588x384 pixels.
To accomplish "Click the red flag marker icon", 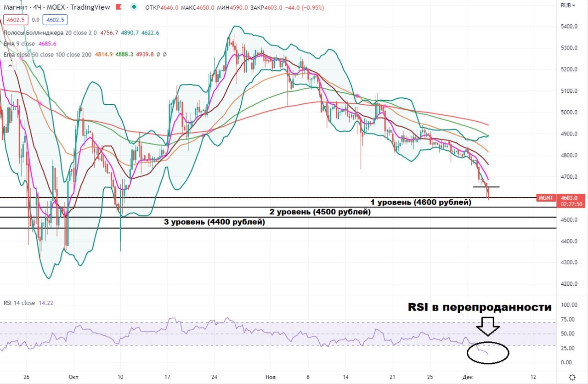I will tap(119, 7).
